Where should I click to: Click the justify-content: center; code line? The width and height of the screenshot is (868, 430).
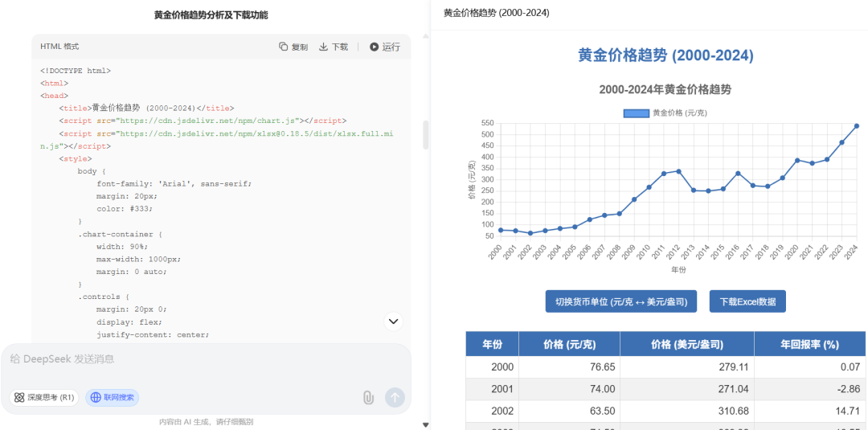click(153, 334)
